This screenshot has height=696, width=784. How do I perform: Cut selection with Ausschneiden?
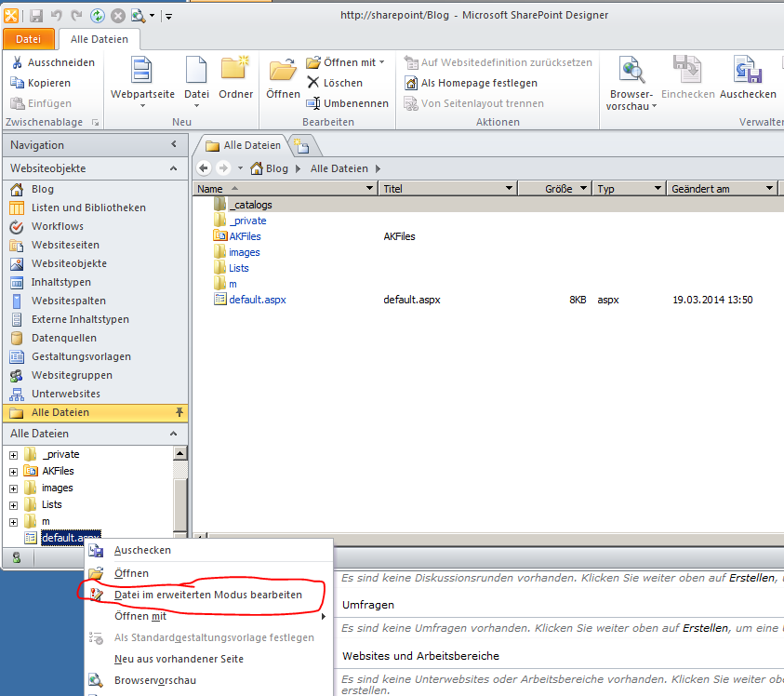[x=53, y=62]
